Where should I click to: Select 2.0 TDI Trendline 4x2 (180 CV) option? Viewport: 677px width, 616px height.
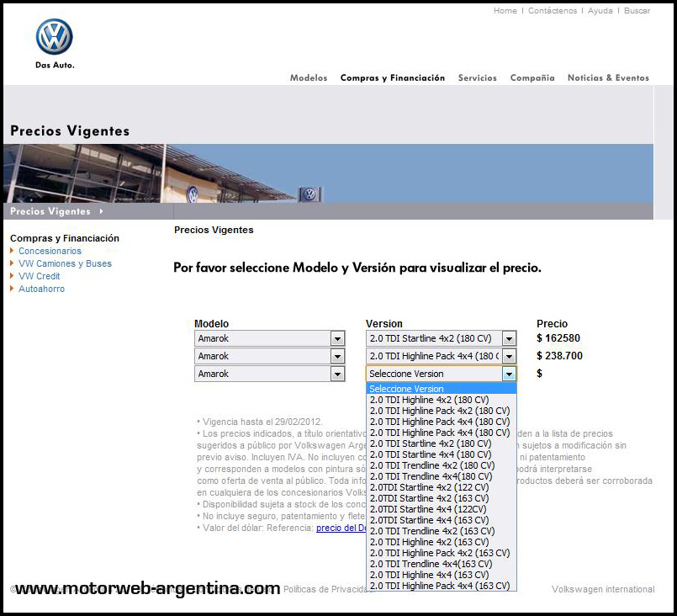coord(442,465)
